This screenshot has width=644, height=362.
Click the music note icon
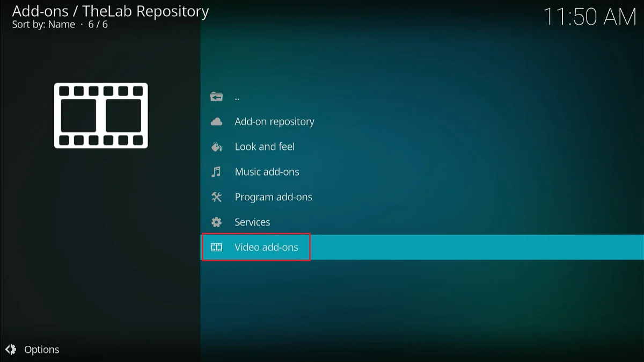216,172
